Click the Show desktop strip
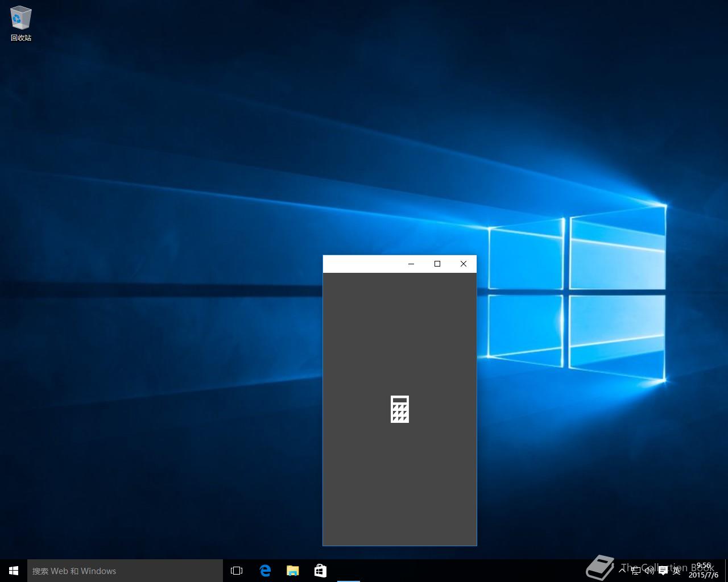Screen dimensions: 728x582 pos(726,571)
